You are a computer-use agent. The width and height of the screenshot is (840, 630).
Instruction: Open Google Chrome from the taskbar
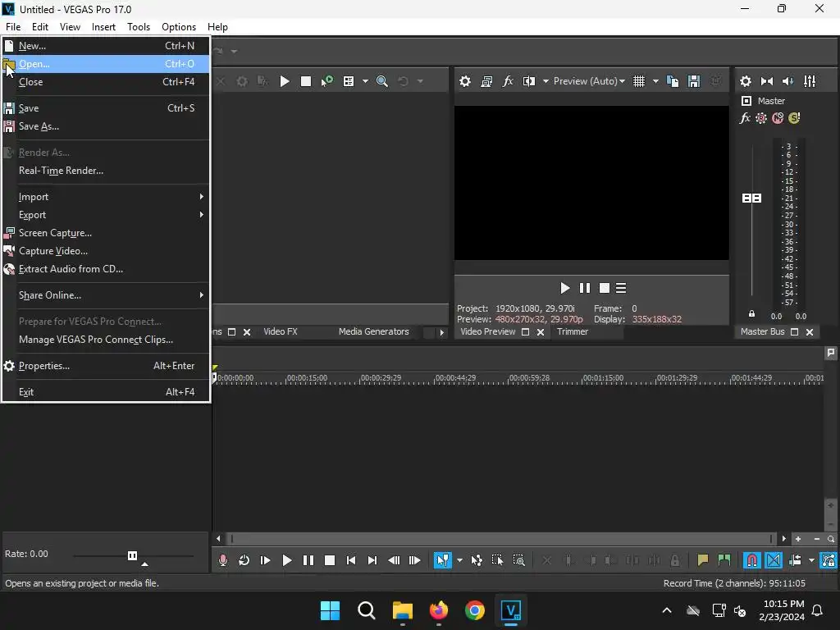click(475, 610)
